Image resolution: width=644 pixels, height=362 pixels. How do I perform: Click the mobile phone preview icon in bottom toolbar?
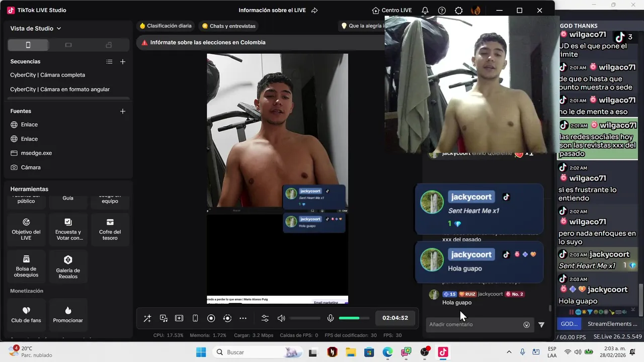pos(195,318)
